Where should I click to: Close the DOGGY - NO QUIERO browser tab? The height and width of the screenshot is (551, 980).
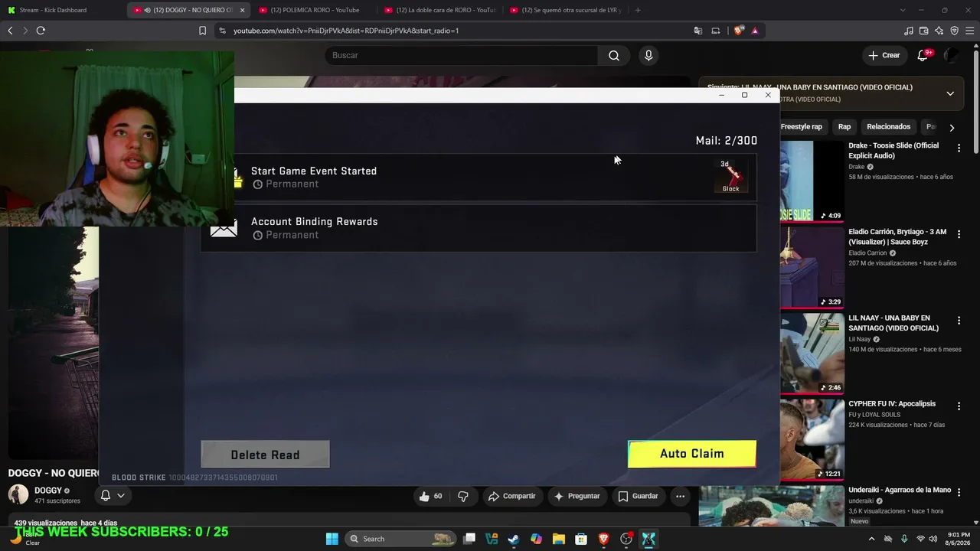(x=243, y=10)
